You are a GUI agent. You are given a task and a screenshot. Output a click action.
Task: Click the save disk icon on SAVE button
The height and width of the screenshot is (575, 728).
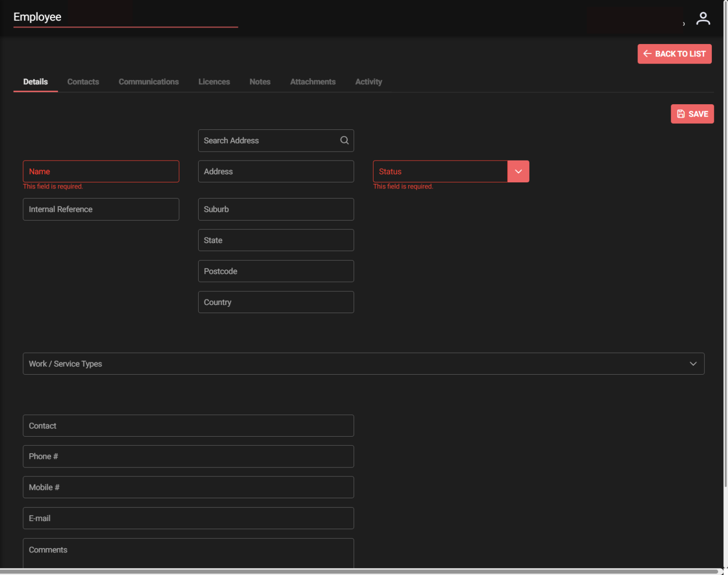[x=681, y=114]
